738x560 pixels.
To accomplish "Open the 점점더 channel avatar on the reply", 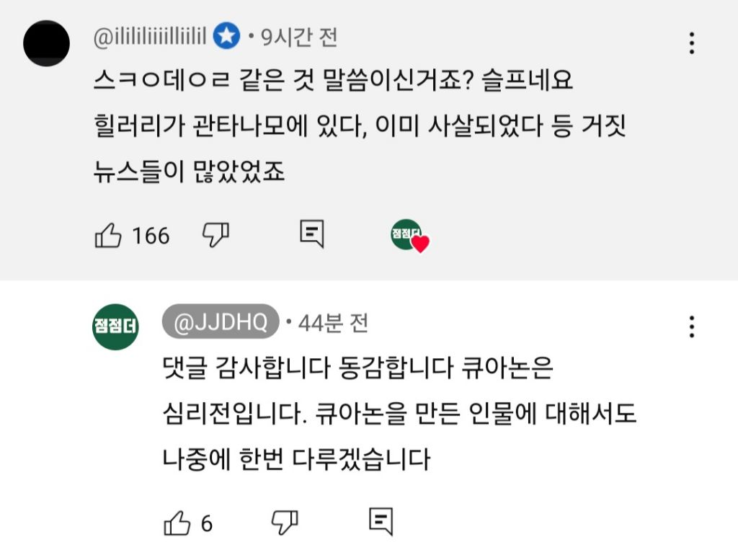I will 115,326.
